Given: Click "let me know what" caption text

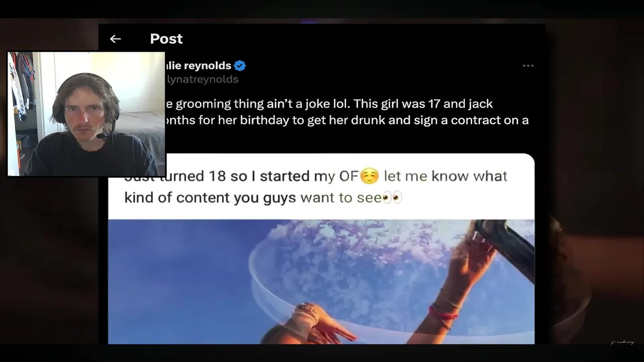Looking at the screenshot, I should [x=445, y=176].
